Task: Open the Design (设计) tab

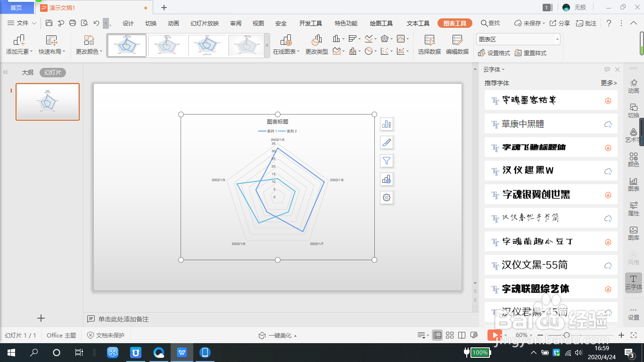Action: (x=128, y=23)
